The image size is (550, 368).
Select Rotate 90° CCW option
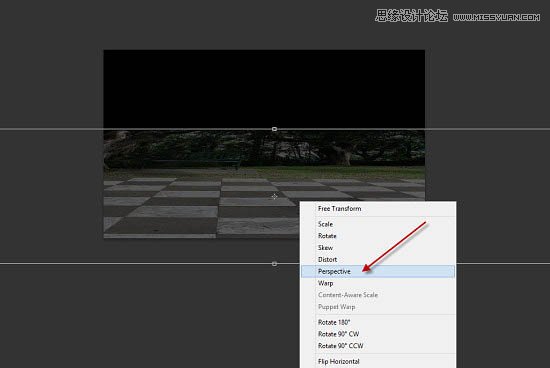click(x=378, y=346)
